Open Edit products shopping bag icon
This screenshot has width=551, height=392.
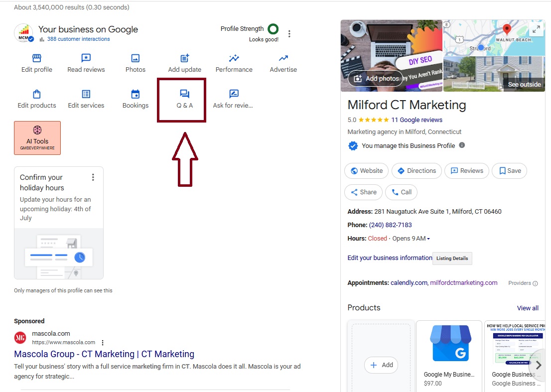[x=37, y=94]
